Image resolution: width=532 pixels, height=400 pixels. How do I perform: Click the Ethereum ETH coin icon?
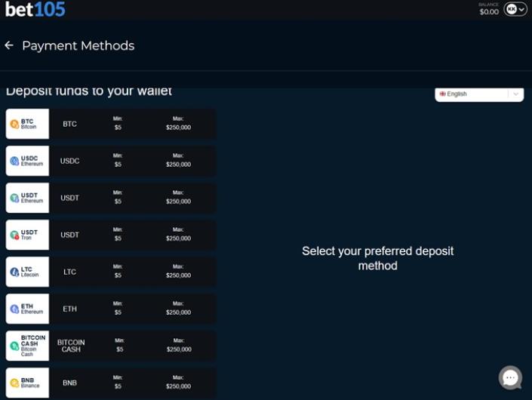(x=14, y=309)
